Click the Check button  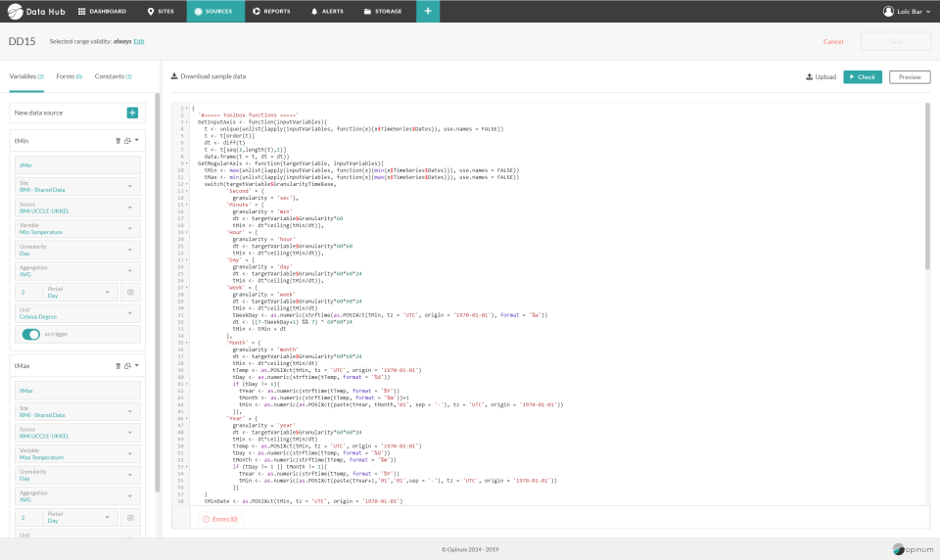coord(863,76)
